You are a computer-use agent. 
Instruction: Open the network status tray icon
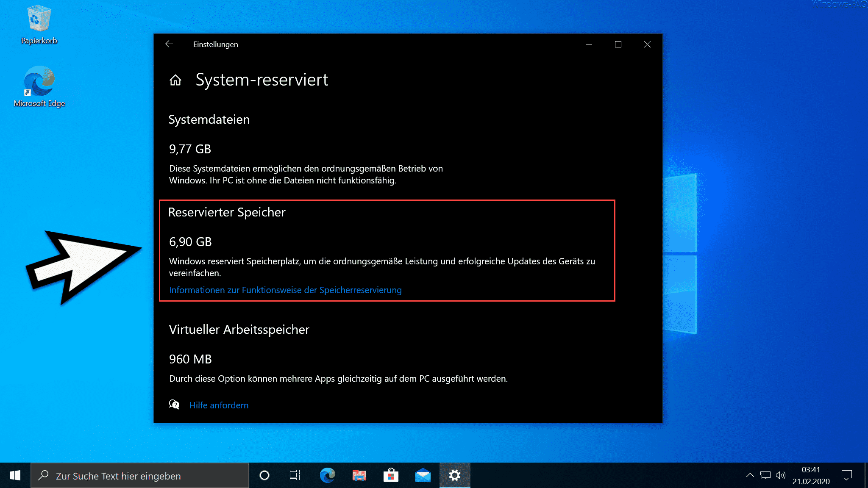coord(765,475)
